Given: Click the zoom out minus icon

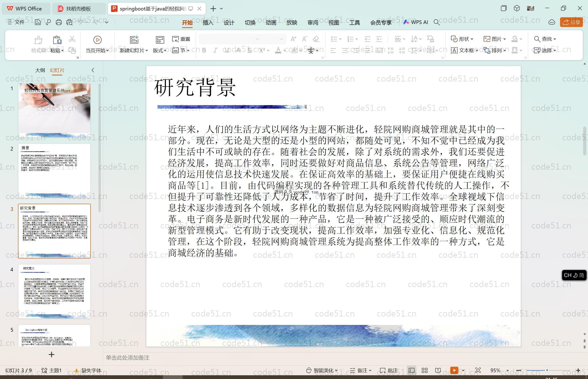Looking at the screenshot, I should (518, 370).
